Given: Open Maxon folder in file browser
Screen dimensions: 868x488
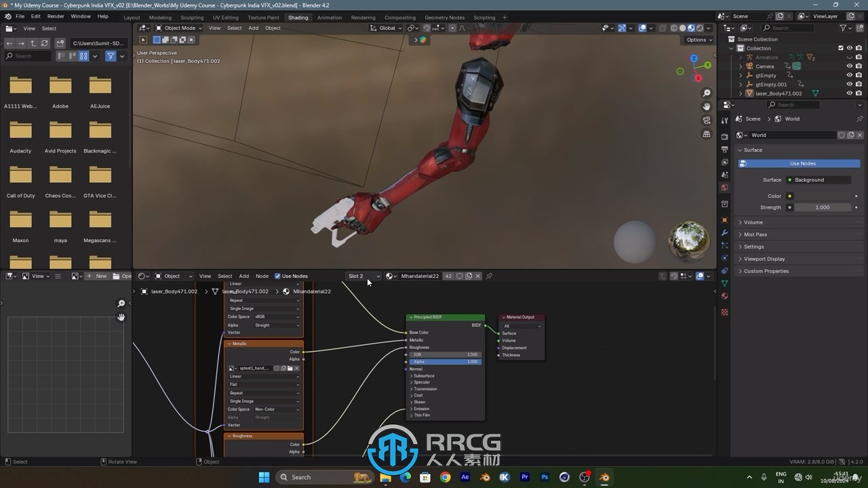Looking at the screenshot, I should pyautogui.click(x=20, y=225).
